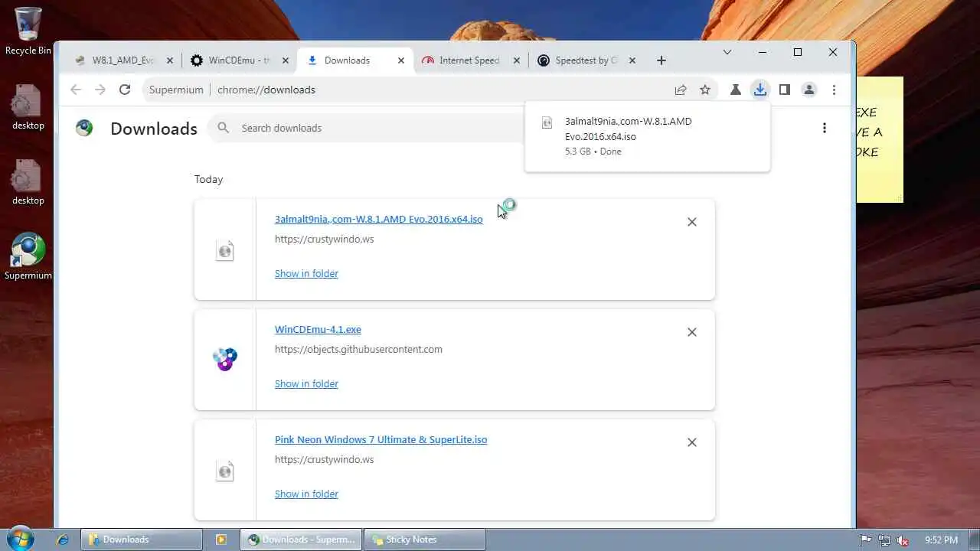This screenshot has height=551, width=980.
Task: Open a new browser tab
Action: coord(661,60)
